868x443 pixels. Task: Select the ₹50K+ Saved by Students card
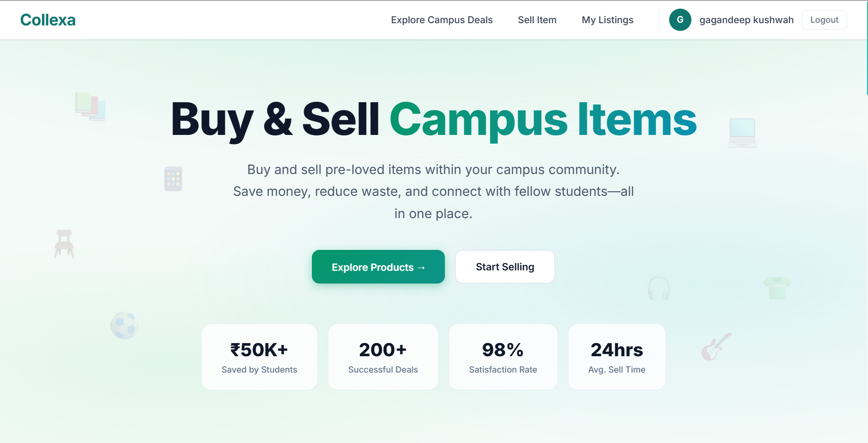tap(259, 357)
